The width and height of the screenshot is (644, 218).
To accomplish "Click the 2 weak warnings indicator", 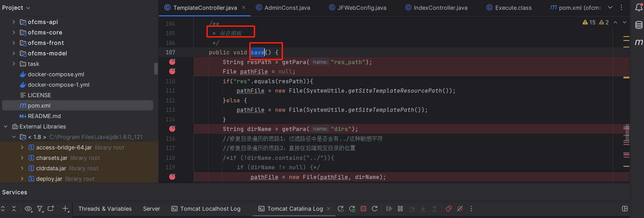I will [x=604, y=22].
